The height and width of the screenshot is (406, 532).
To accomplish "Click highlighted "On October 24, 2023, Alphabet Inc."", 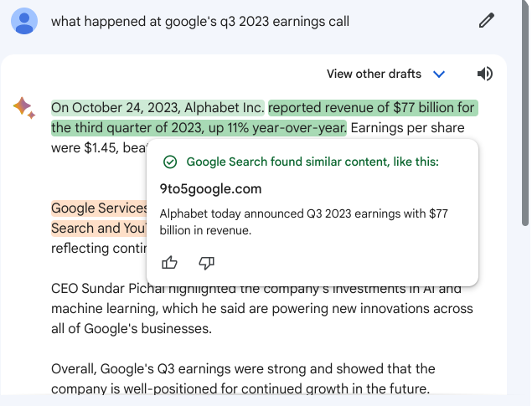I will point(158,108).
